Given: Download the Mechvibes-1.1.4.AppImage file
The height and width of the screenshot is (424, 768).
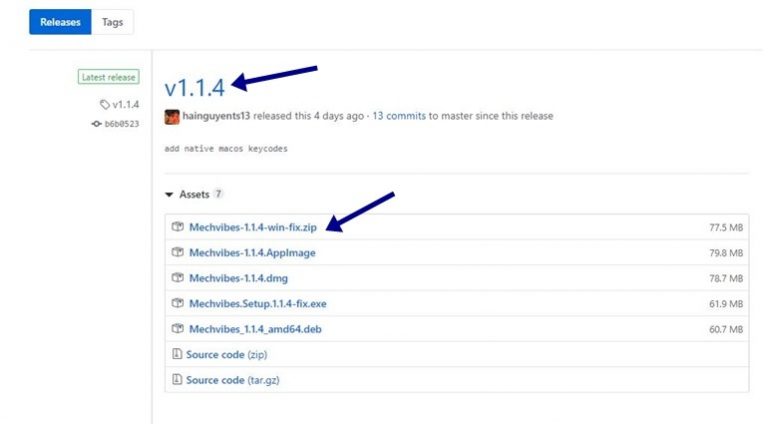Looking at the screenshot, I should coord(252,253).
